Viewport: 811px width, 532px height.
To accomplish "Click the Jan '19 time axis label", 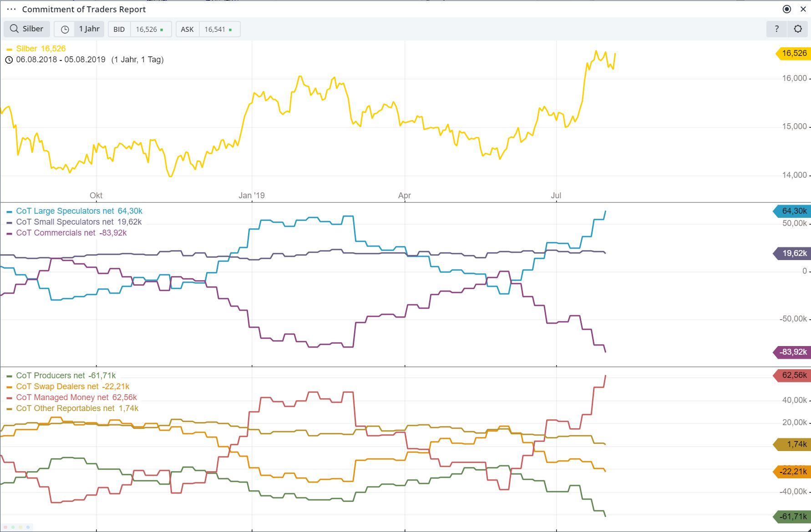I will [x=252, y=196].
